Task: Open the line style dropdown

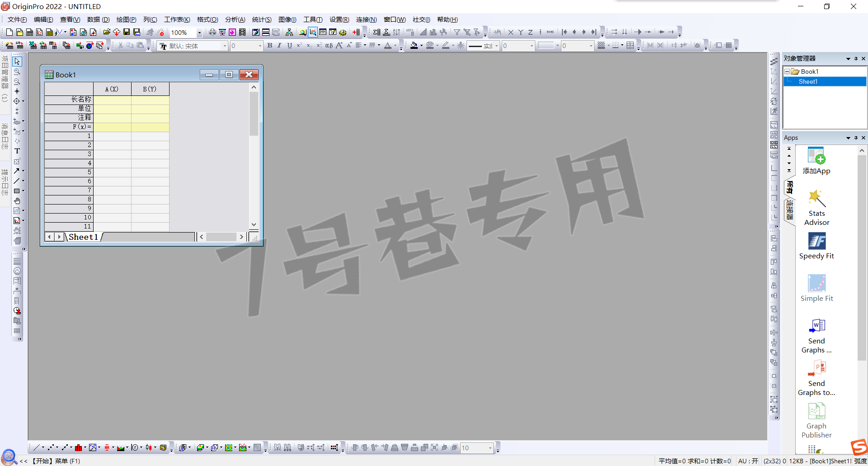Action: [x=496, y=46]
